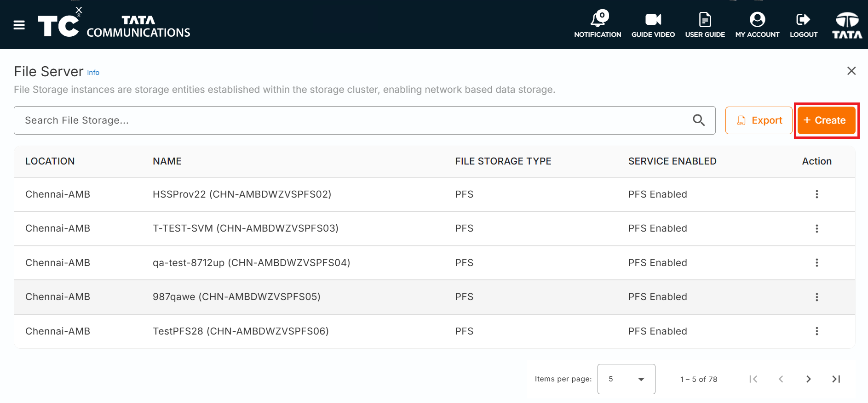Open the Items per page dropdown
The image size is (868, 403).
point(626,379)
